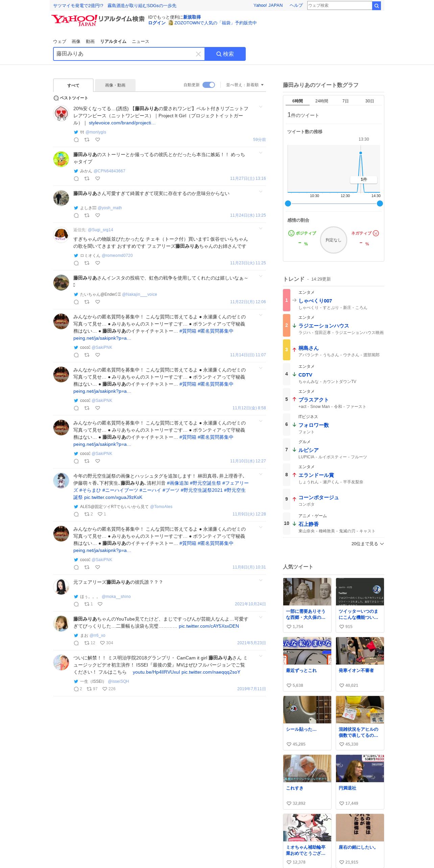Open the ヘルプ link

pos(296,5)
